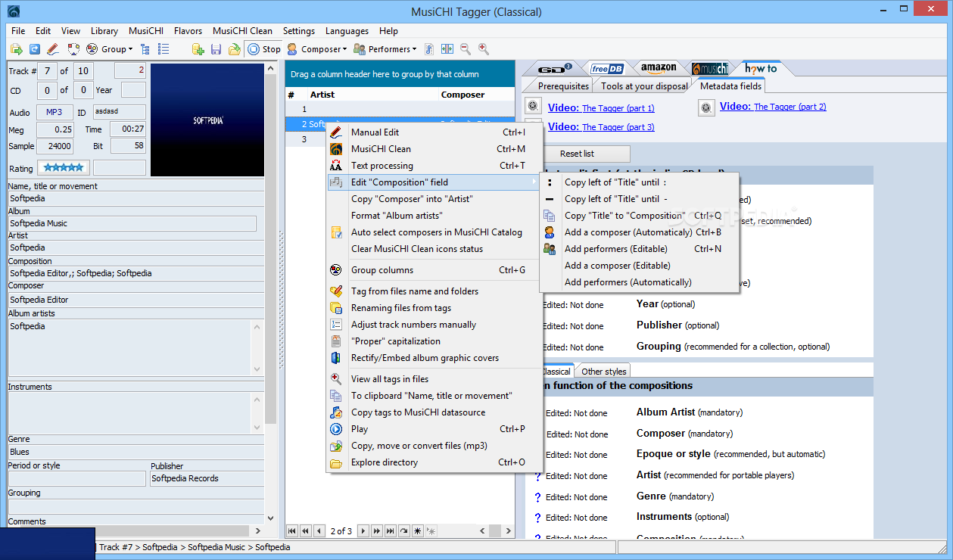Open the Flavors menu

188,31
